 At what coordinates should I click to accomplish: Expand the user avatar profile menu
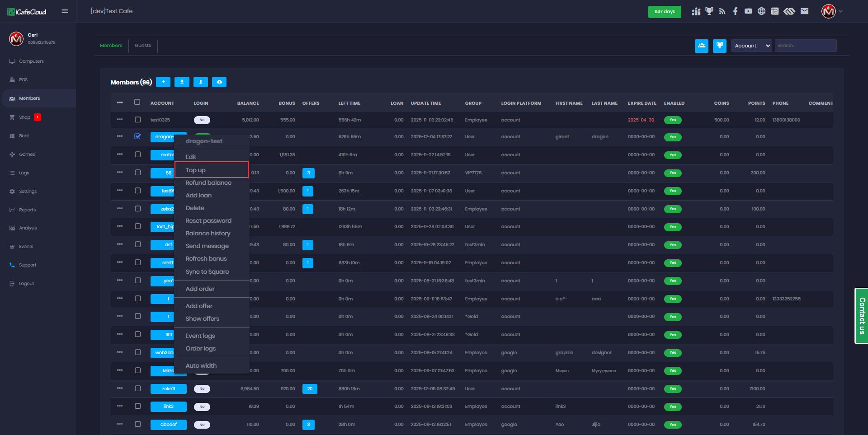pos(831,11)
